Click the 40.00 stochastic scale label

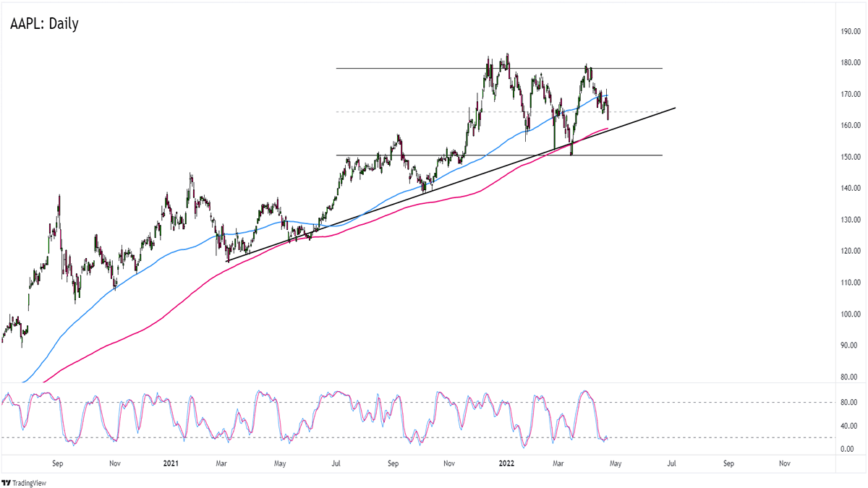click(850, 426)
